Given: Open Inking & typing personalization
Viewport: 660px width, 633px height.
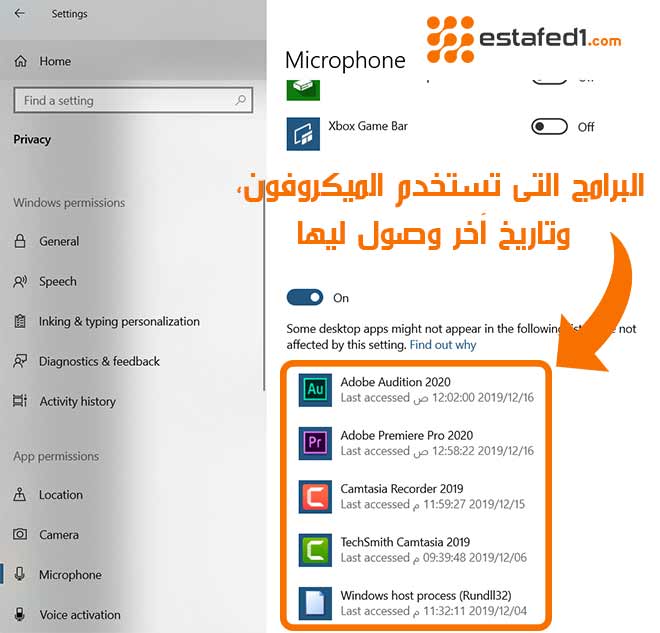Looking at the screenshot, I should click(119, 321).
